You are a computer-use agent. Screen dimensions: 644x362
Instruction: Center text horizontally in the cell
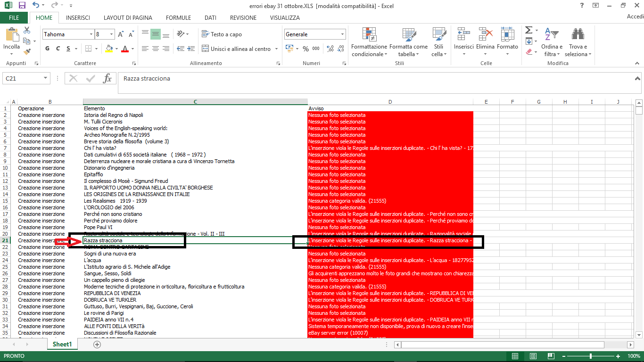(156, 49)
